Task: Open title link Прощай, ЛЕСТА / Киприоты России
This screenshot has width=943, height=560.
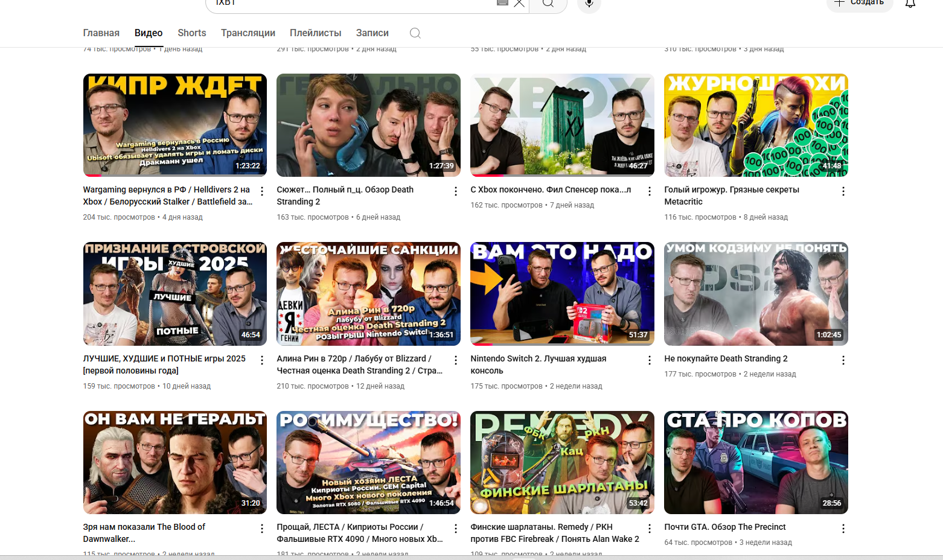Action: (x=360, y=533)
